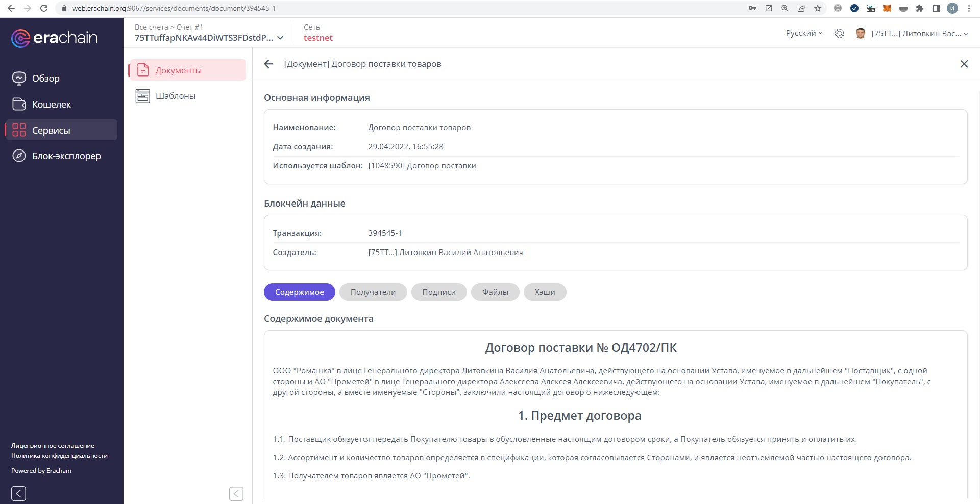The width and height of the screenshot is (980, 504).
Task: Close the document view with X
Action: pyautogui.click(x=964, y=64)
